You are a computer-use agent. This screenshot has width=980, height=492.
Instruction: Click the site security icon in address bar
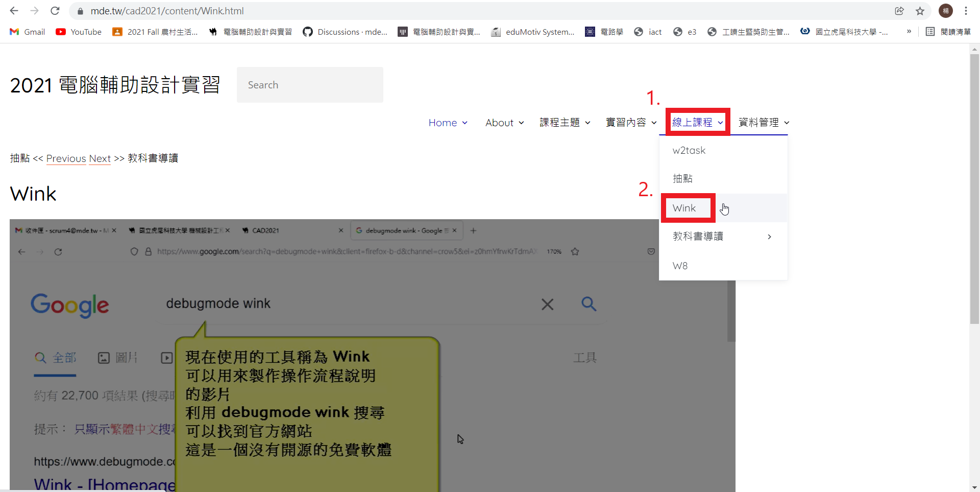click(80, 11)
